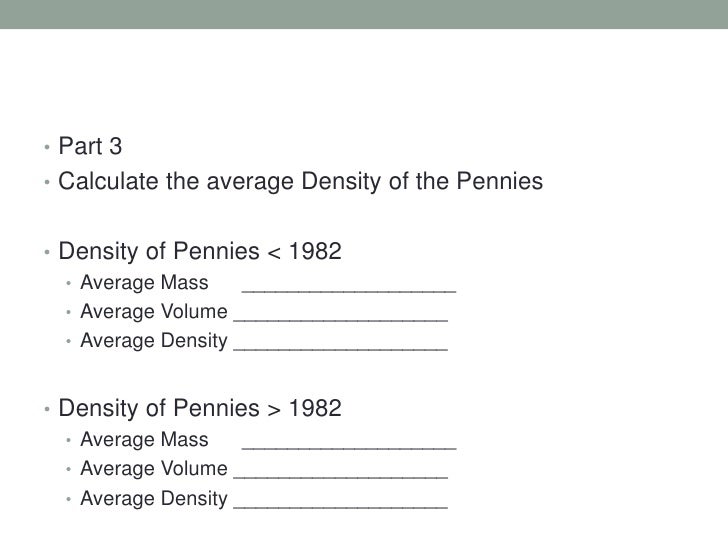Select "Average Density" label in > 1982 section

(154, 499)
